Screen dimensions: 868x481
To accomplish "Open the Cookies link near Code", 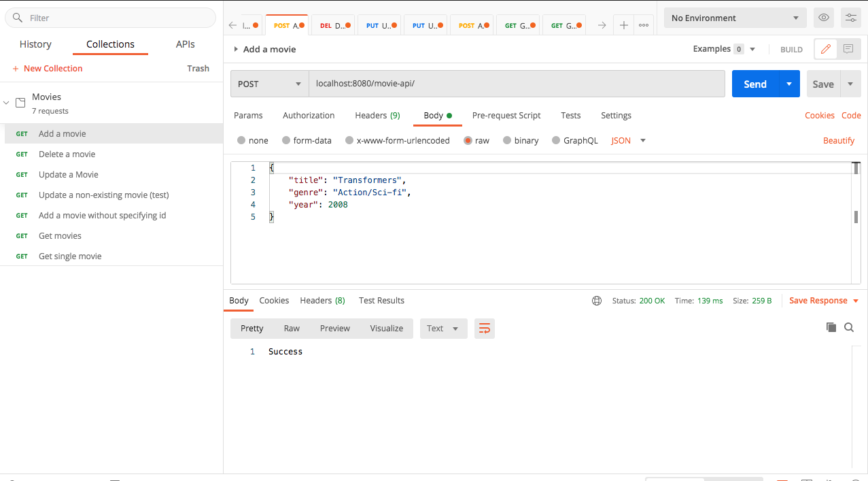I will pos(820,116).
